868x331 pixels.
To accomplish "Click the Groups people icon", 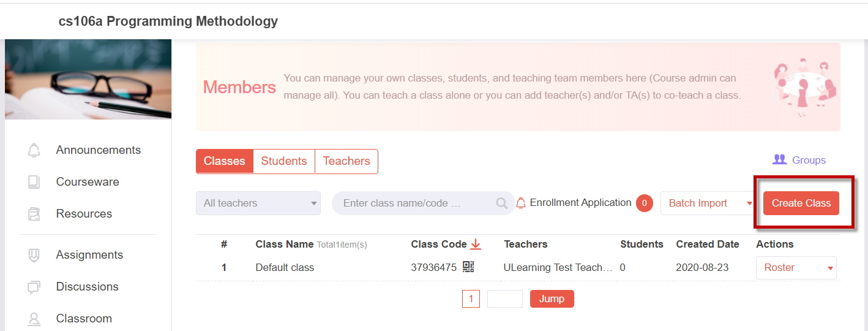I will point(779,159).
